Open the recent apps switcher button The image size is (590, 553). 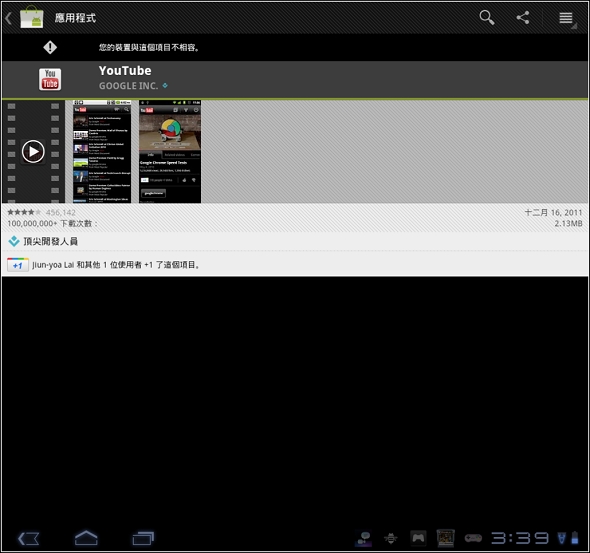pos(143,538)
